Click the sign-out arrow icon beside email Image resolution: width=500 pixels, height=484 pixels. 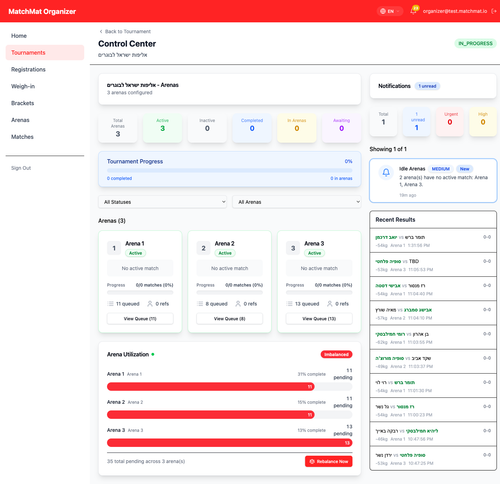(494, 11)
